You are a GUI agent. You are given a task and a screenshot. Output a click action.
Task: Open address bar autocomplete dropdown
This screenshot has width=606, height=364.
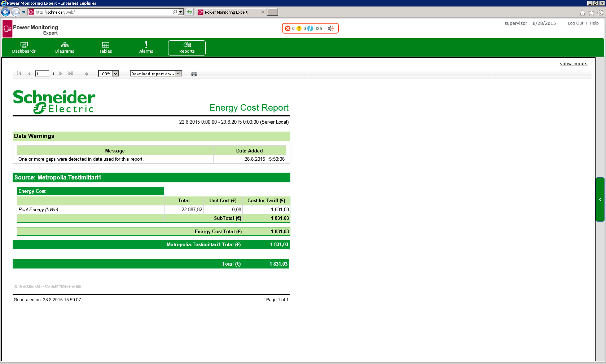tap(181, 12)
